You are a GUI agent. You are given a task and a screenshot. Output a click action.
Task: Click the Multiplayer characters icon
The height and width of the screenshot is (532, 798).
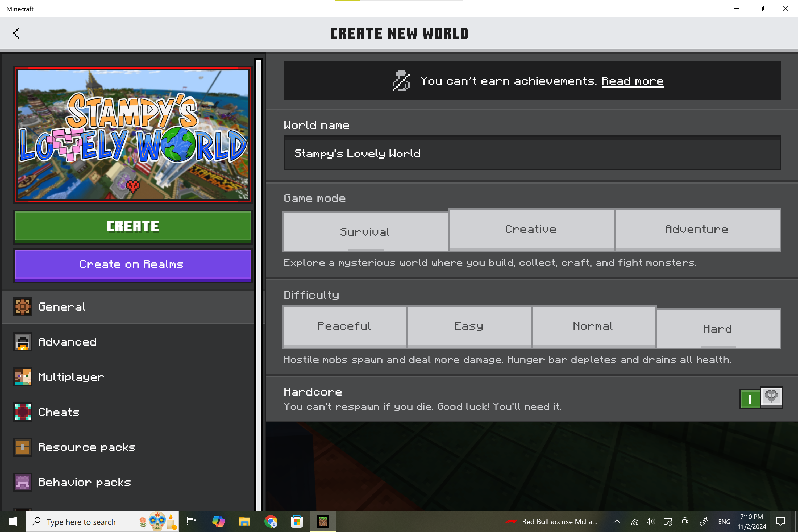pos(23,377)
